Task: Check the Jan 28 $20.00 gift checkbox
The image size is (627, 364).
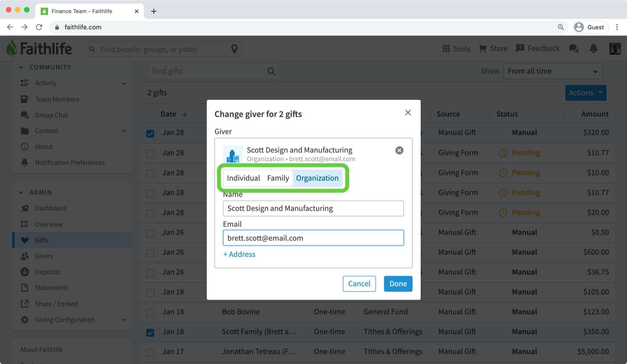Action: pyautogui.click(x=150, y=213)
